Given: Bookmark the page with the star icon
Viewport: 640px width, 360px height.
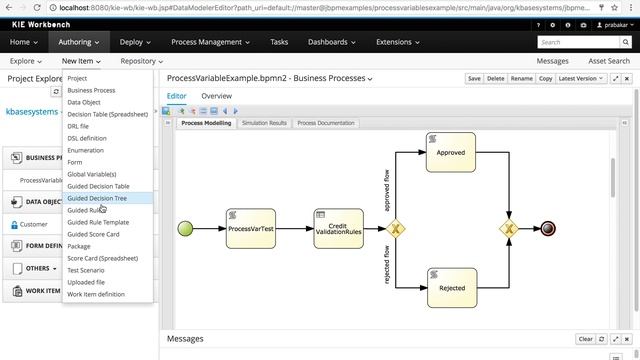Looking at the screenshot, I should 614,7.
